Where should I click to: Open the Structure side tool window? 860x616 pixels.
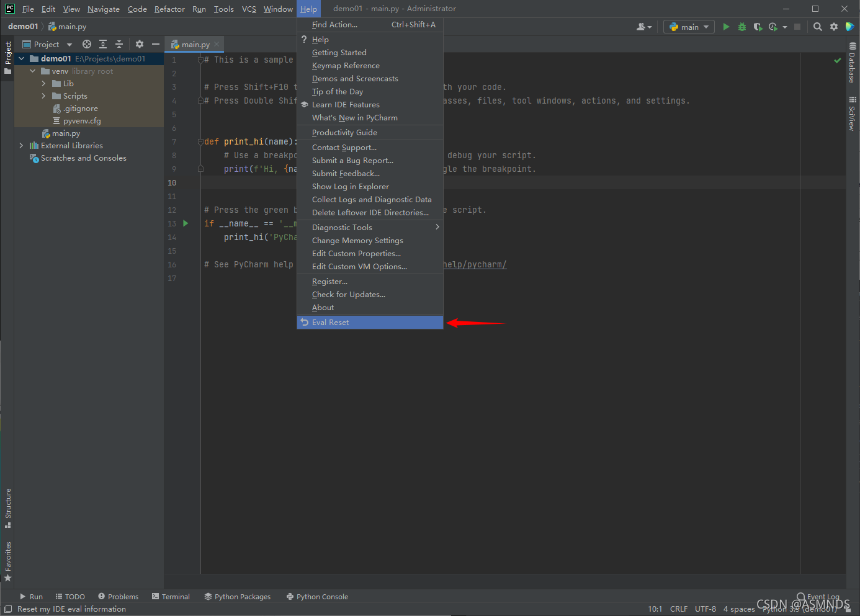[8, 508]
